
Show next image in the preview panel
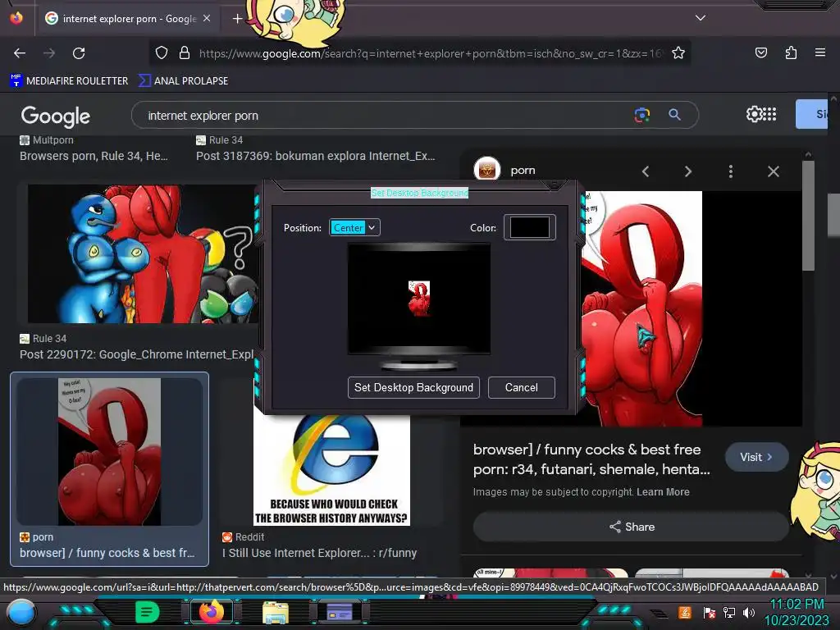[688, 171]
